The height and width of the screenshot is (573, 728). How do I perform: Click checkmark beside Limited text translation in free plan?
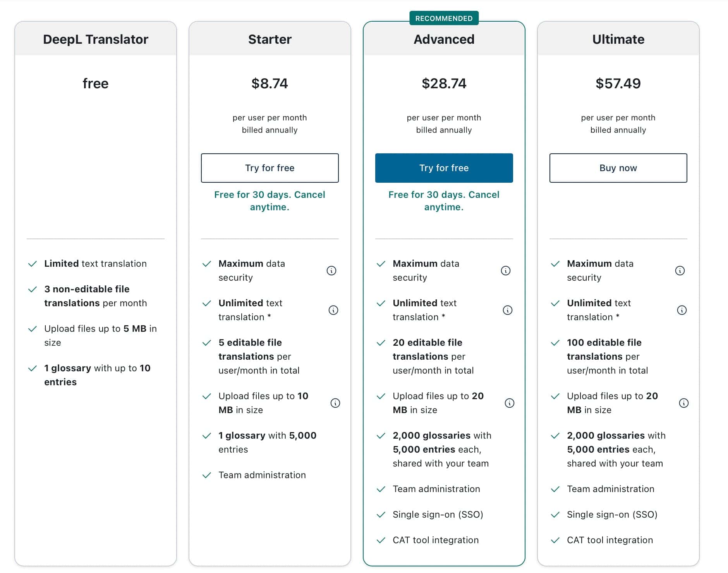pyautogui.click(x=32, y=263)
